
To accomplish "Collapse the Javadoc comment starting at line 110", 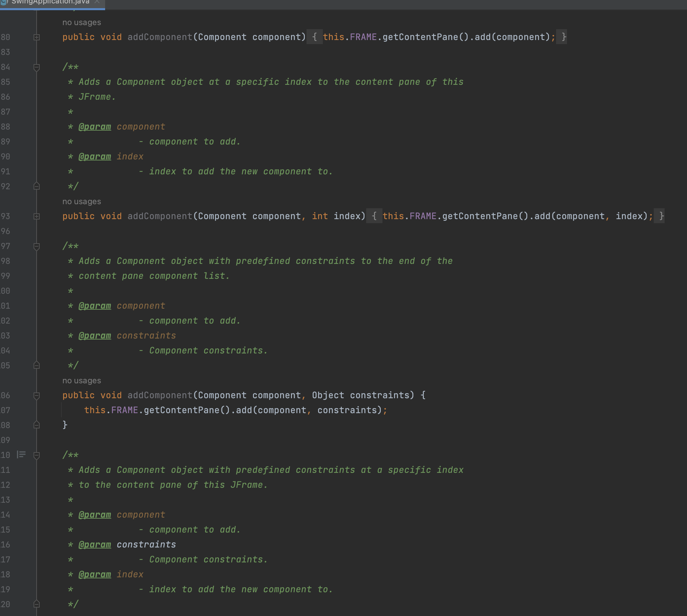I will pos(36,455).
